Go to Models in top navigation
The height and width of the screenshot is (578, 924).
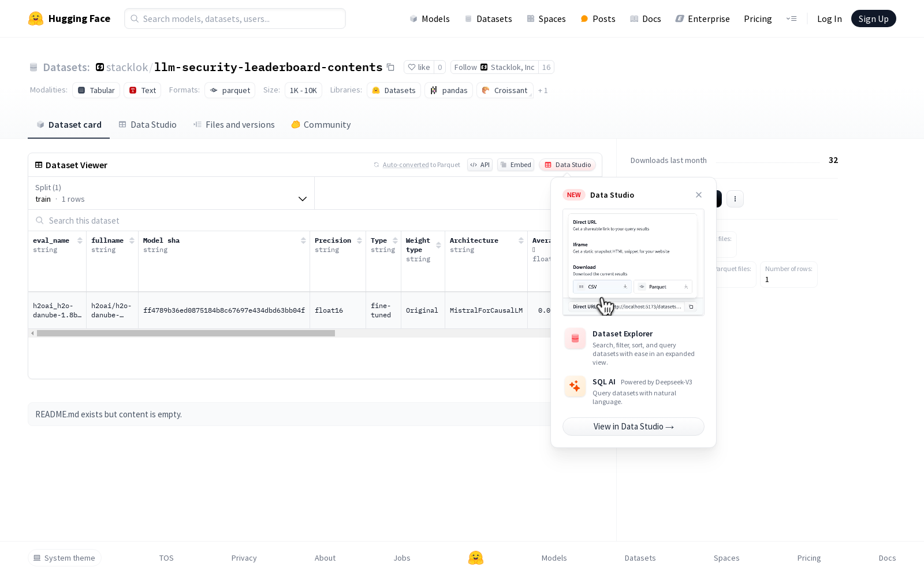[x=430, y=18]
